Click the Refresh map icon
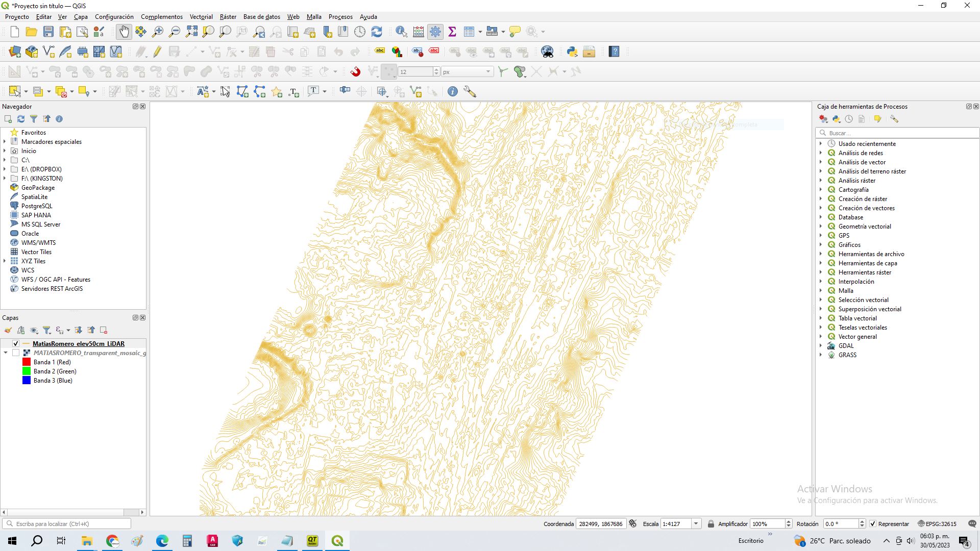This screenshot has width=980, height=551. (377, 32)
